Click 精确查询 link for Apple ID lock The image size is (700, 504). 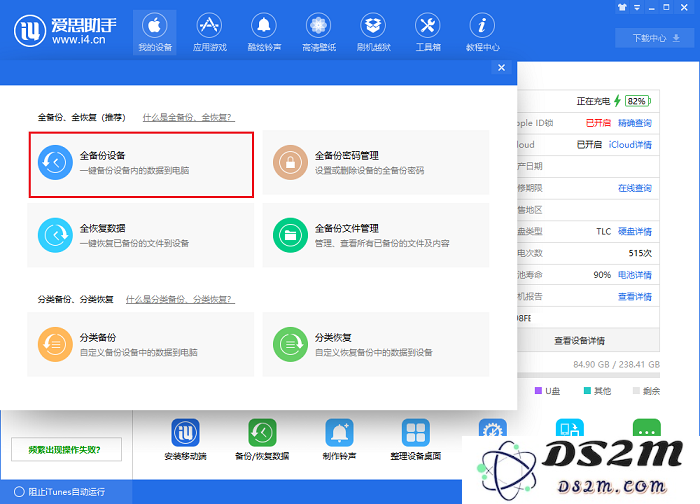point(634,123)
